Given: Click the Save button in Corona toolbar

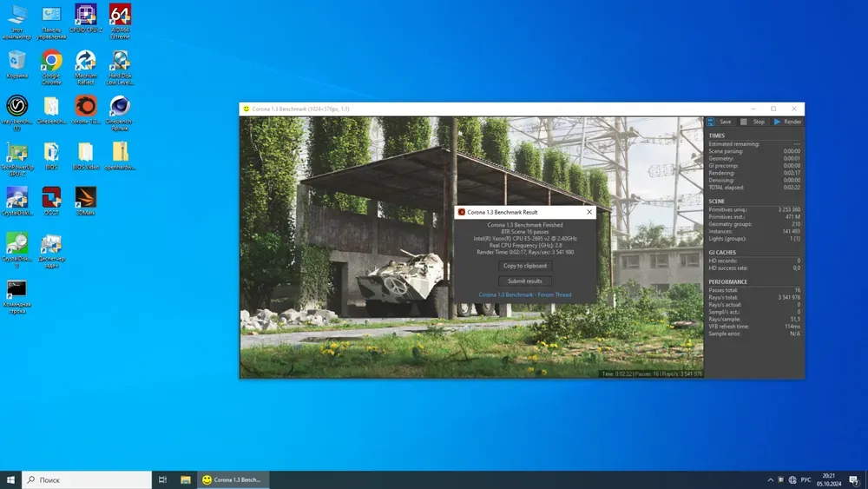Looking at the screenshot, I should point(720,122).
